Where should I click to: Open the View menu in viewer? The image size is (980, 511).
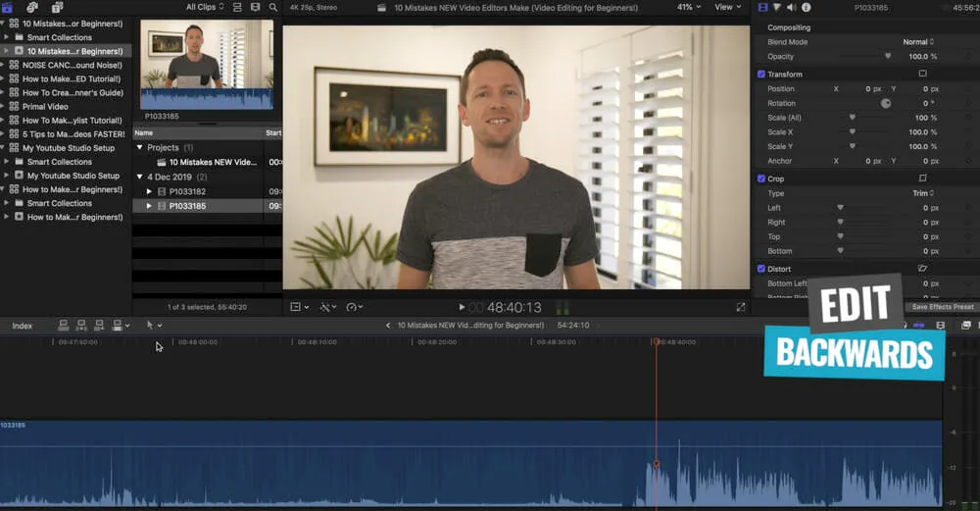(x=727, y=7)
